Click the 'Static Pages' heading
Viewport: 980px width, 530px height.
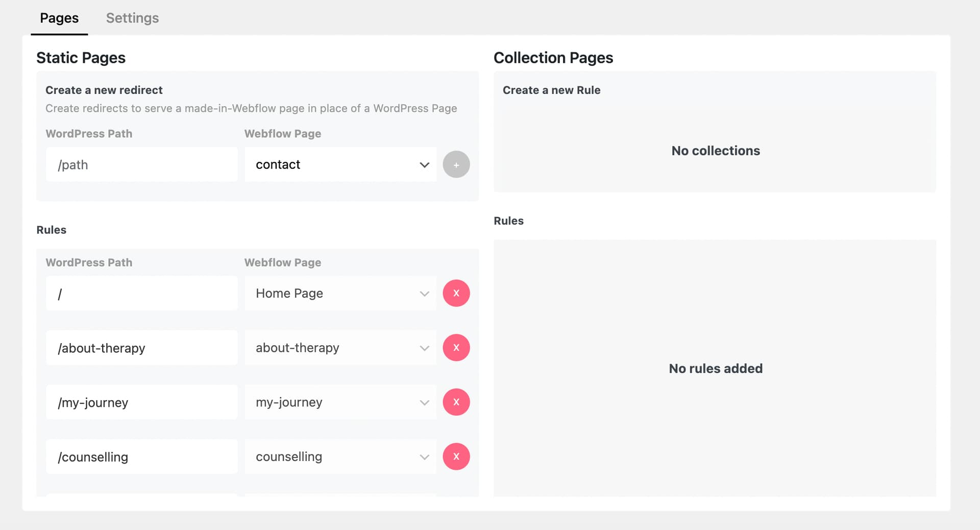tap(81, 58)
